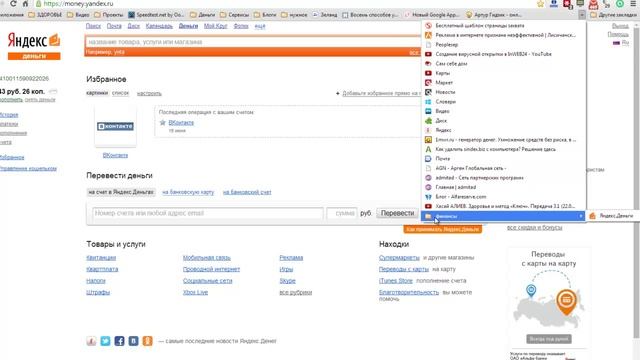
Task: Open the Skype link
Action: (287, 281)
